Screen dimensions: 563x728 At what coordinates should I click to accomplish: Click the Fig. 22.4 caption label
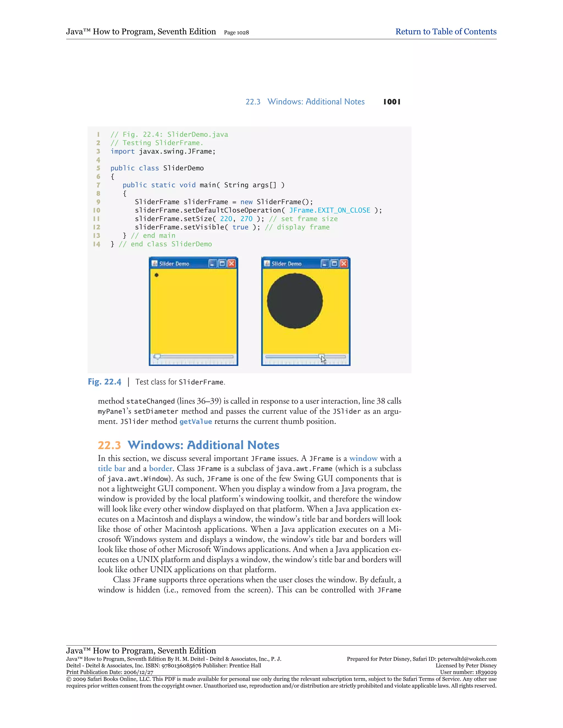pos(104,382)
